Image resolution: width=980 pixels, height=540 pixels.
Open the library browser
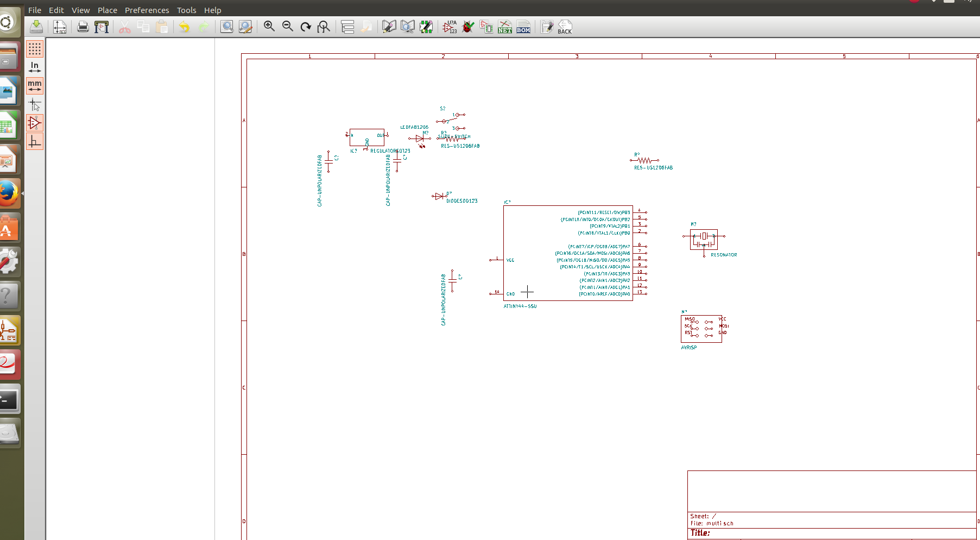tap(408, 27)
